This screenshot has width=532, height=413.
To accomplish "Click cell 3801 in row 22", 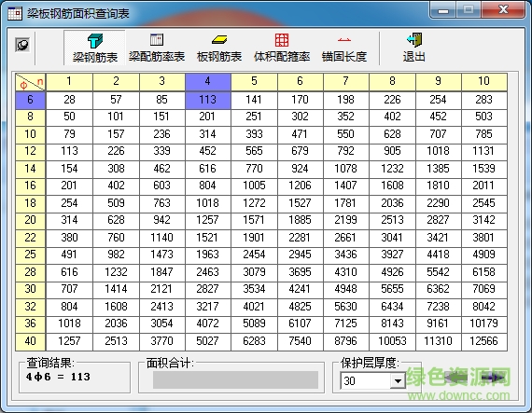I will point(483,238).
